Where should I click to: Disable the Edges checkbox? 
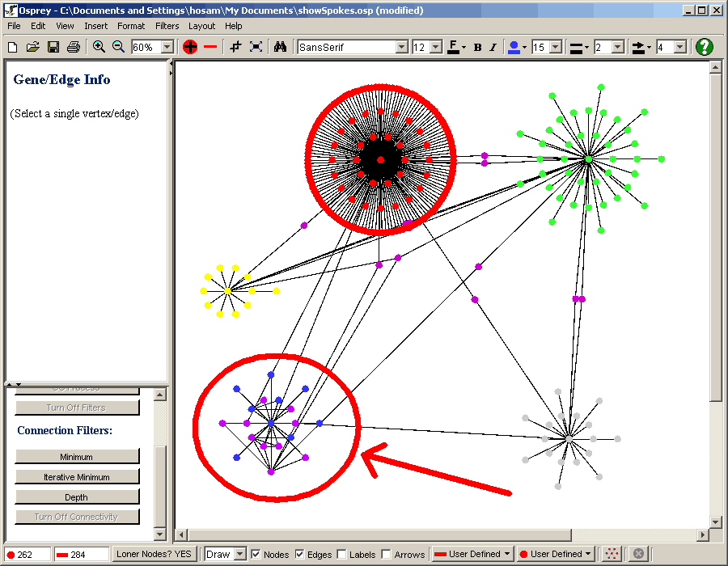tap(300, 554)
